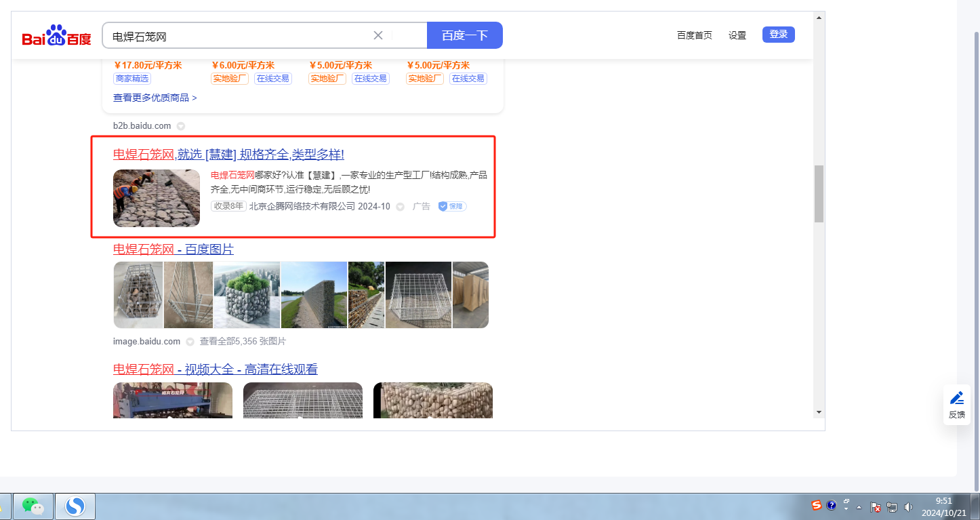Play the video thumbnail showing wire mesh panels
980x520 pixels.
(x=303, y=400)
